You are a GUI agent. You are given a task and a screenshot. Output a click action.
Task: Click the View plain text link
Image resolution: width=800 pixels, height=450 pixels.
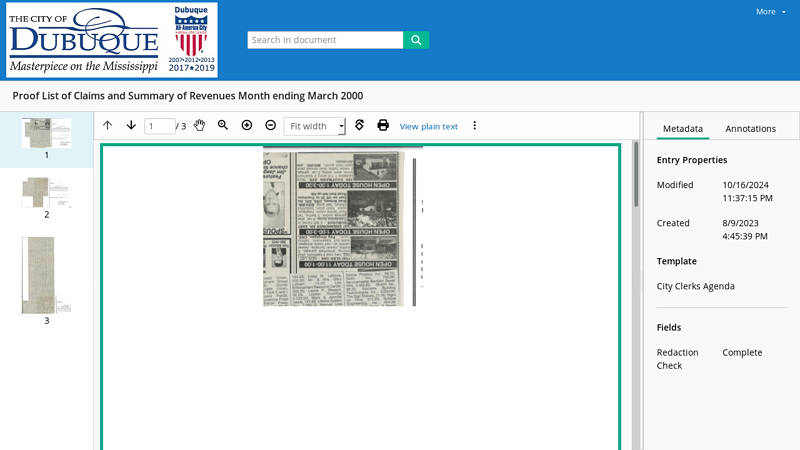(429, 127)
